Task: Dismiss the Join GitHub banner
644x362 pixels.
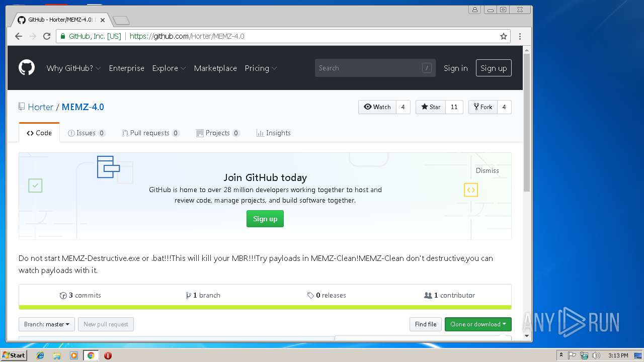Action: 488,170
